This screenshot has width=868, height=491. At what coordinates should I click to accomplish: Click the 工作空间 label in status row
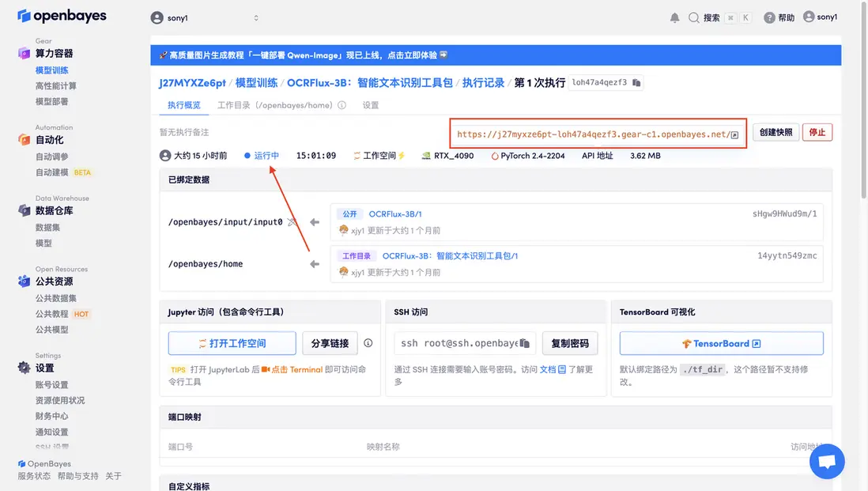click(379, 156)
